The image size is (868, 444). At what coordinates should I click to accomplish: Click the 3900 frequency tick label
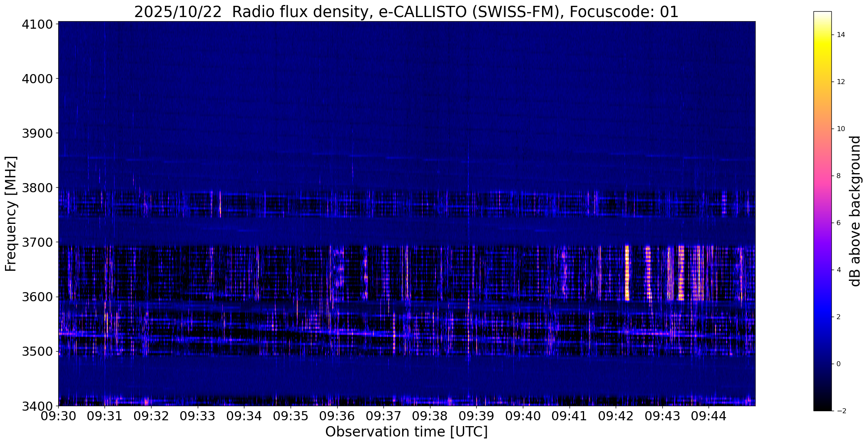point(38,133)
